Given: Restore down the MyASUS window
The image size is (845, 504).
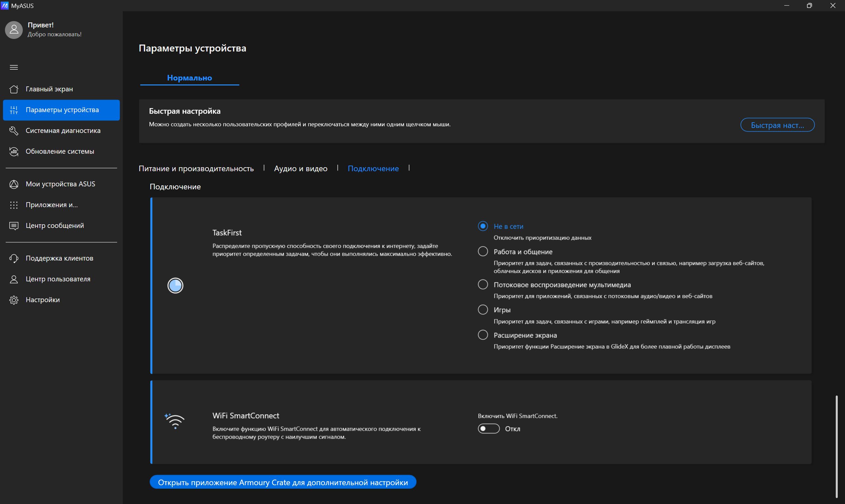Looking at the screenshot, I should click(809, 5).
